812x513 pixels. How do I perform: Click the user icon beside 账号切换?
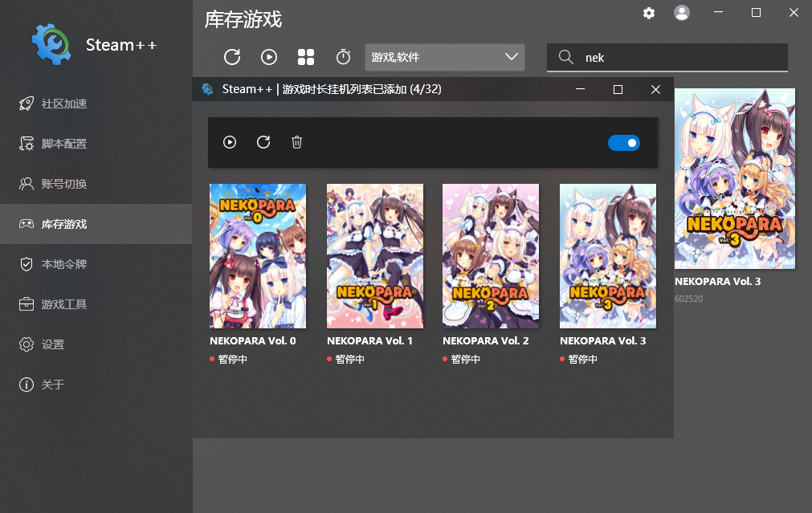point(27,184)
